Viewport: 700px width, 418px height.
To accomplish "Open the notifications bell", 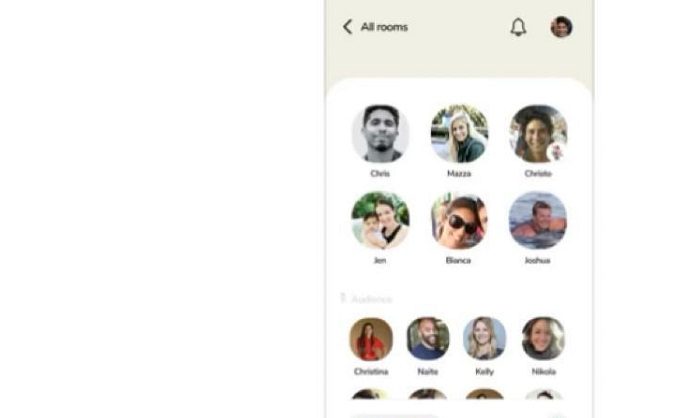I will click(518, 27).
